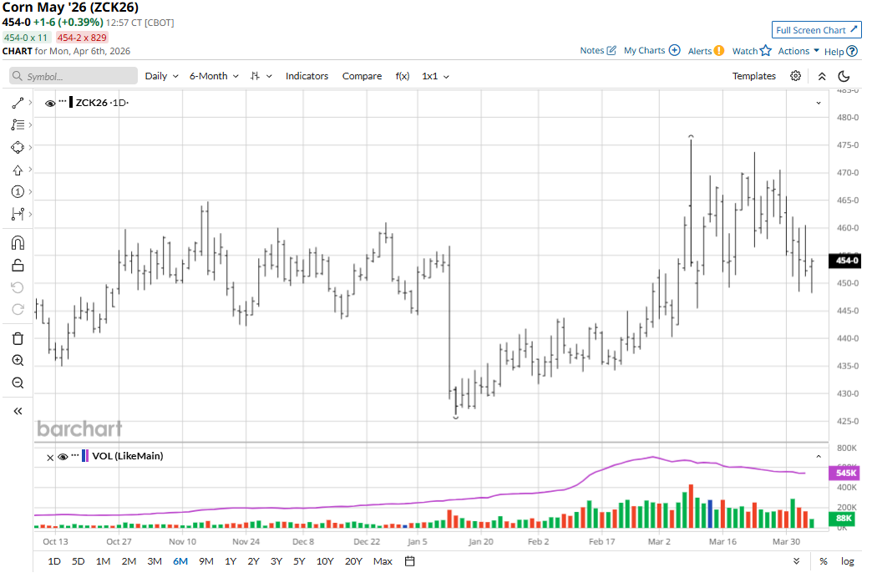Viewport: 877px width, 588px height.
Task: Collapse the toolbar with double chevron
Action: tap(822, 76)
